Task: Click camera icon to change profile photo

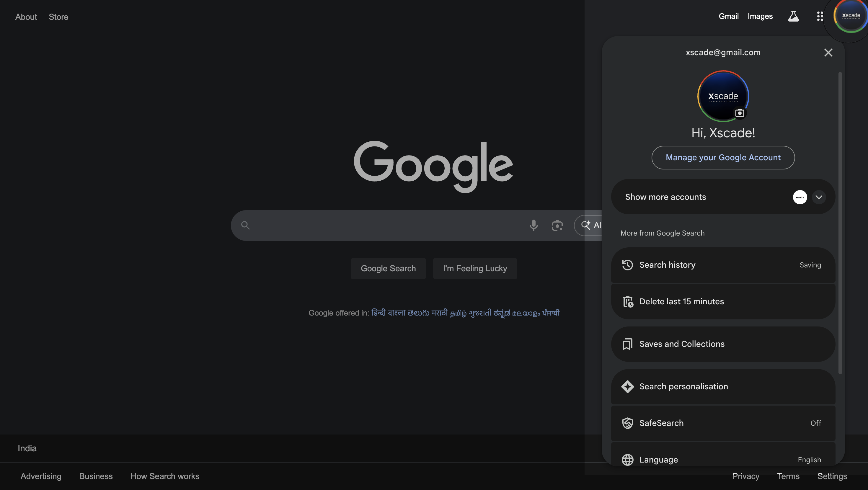Action: tap(740, 113)
